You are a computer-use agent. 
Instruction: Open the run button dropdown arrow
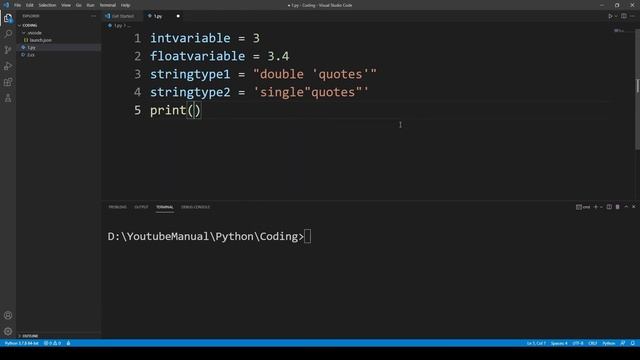[616, 16]
